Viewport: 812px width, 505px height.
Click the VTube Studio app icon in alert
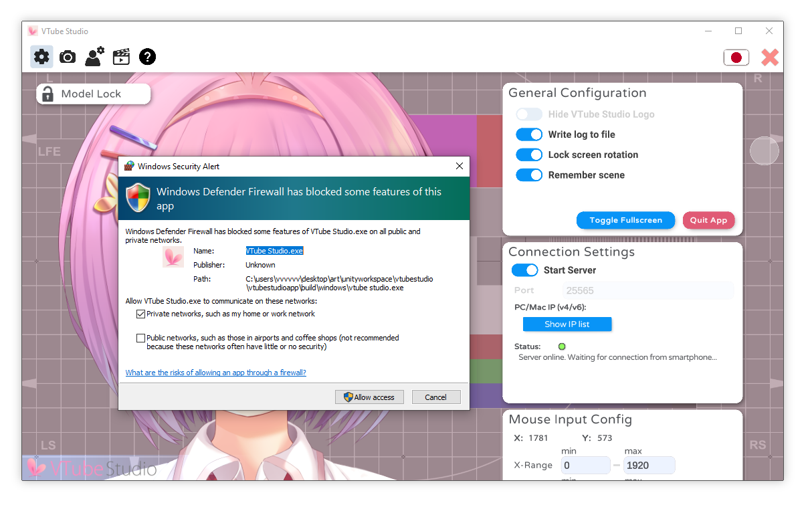[173, 257]
